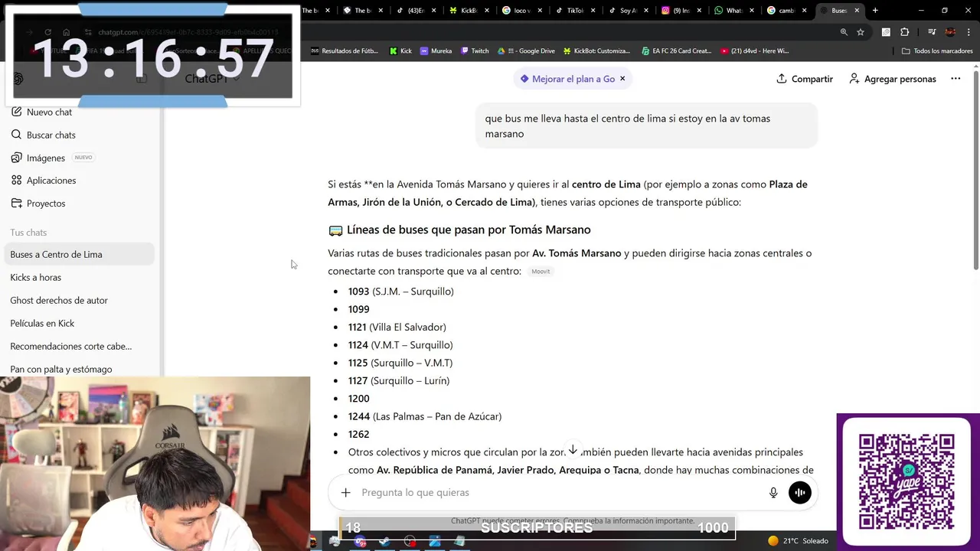The image size is (980, 551).
Task: Click the Chrome profile avatar
Action: click(x=950, y=32)
